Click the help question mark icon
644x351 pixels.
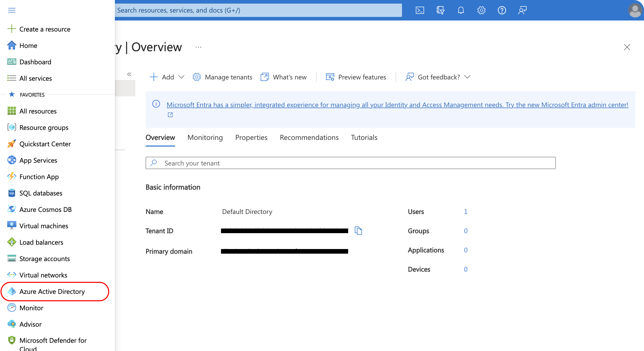click(502, 10)
